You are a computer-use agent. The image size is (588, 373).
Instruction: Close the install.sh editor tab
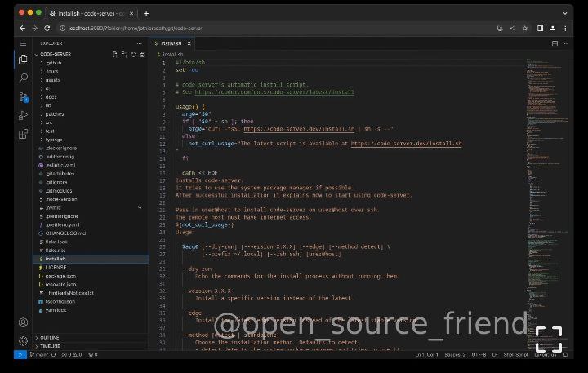(189, 43)
